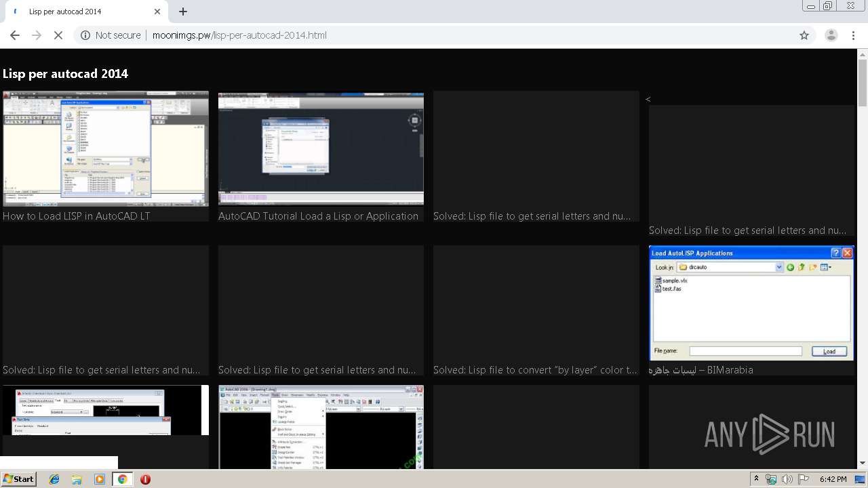
Task: Open the How to Load LISP in AutoCAD LT thumbnail
Action: click(106, 148)
